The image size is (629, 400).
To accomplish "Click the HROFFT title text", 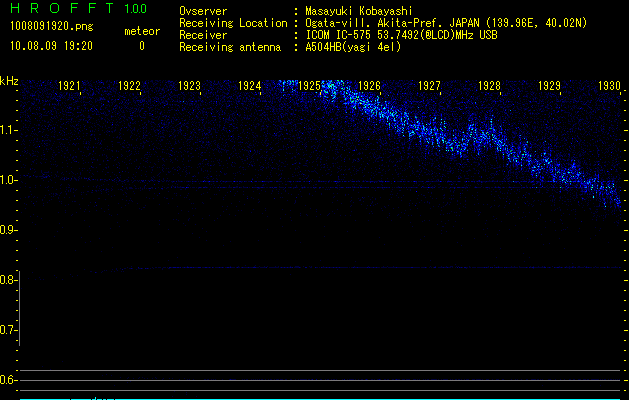I will coord(57,9).
